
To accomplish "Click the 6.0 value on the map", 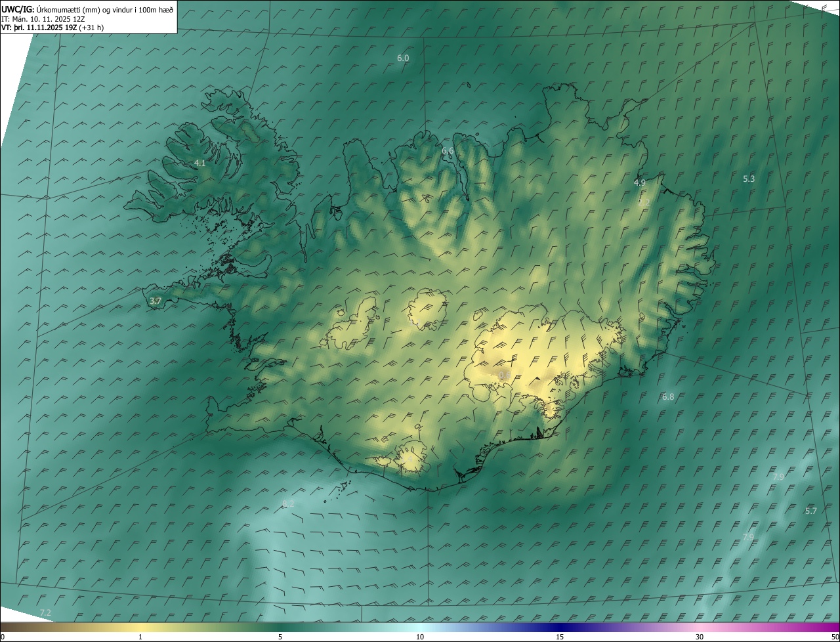I will [403, 58].
